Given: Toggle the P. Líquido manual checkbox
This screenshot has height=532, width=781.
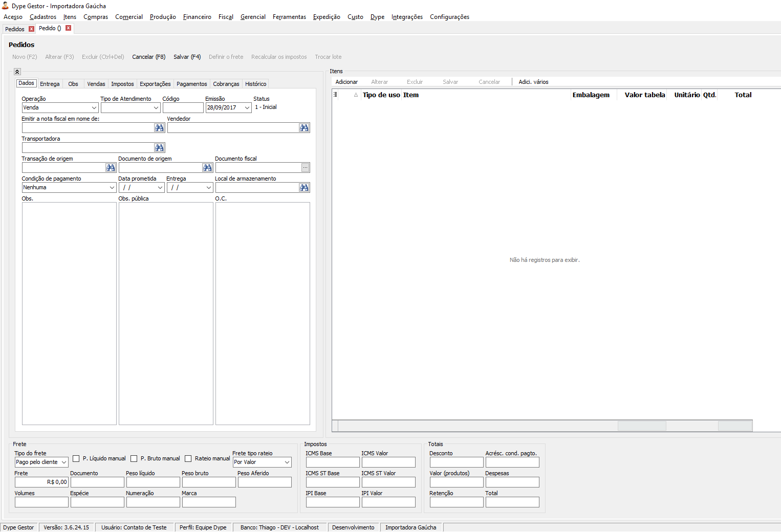Looking at the screenshot, I should pos(76,459).
